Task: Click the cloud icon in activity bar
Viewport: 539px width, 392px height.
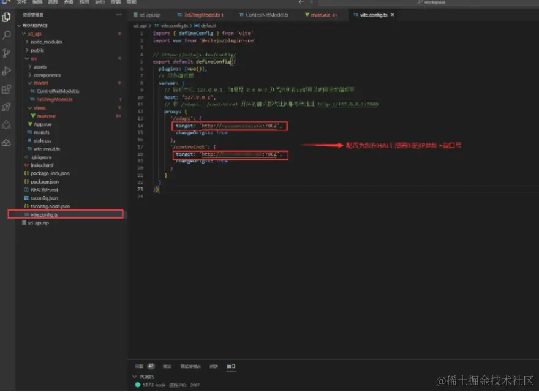Action: coord(6,143)
